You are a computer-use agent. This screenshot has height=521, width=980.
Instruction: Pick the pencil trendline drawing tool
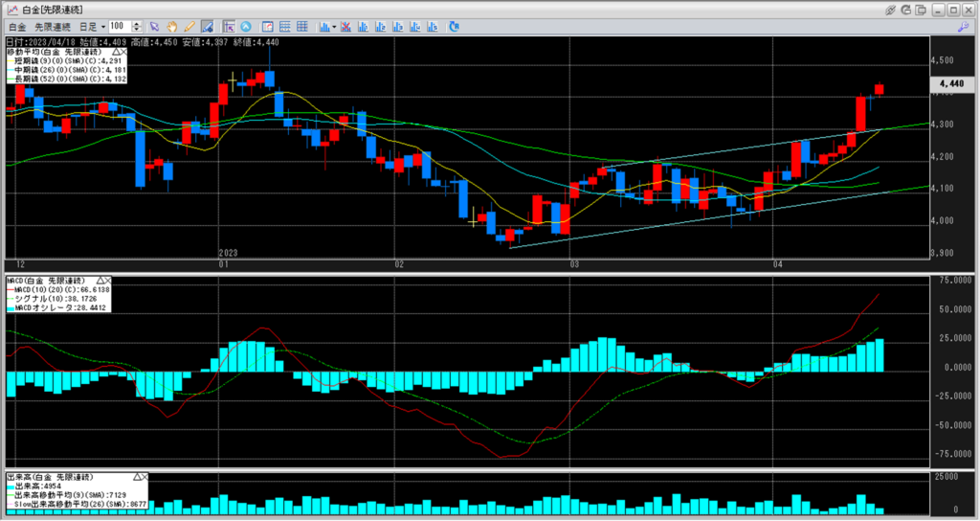(189, 26)
